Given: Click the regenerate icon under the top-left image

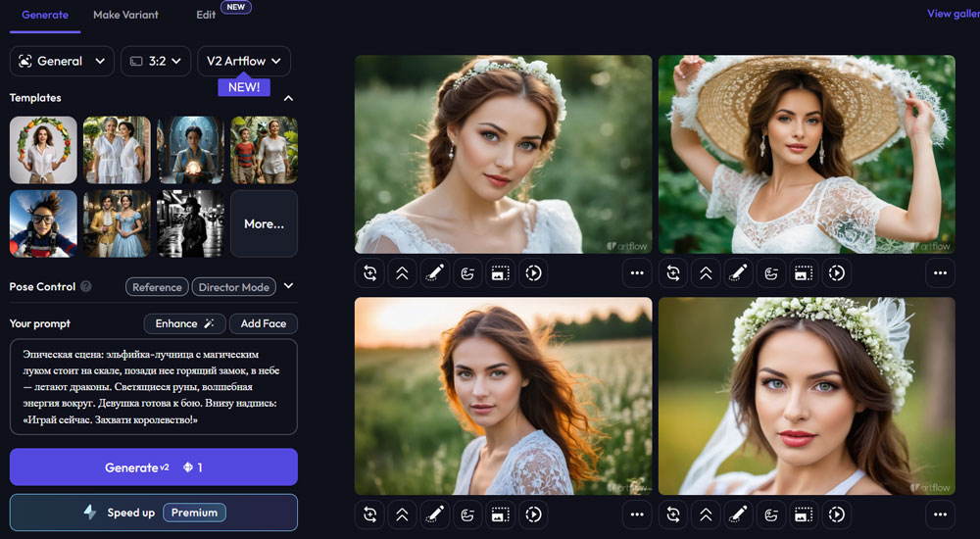Looking at the screenshot, I should (x=370, y=273).
